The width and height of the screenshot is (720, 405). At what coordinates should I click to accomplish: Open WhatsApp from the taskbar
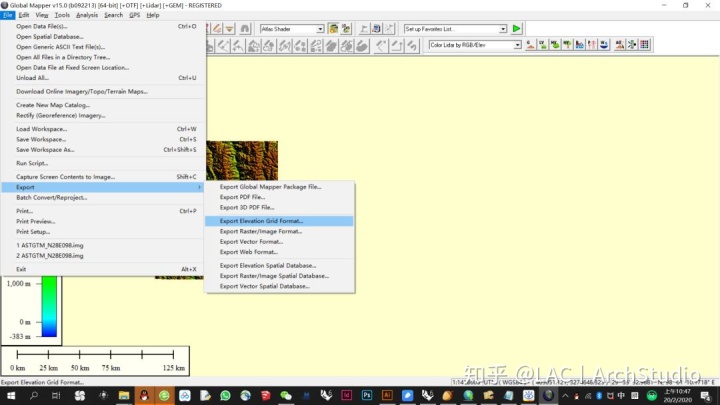(x=225, y=395)
